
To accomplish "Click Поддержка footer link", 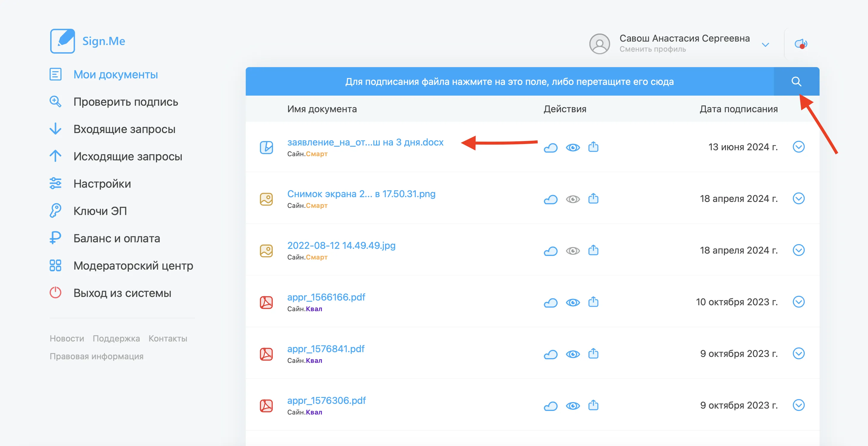I will [x=116, y=338].
